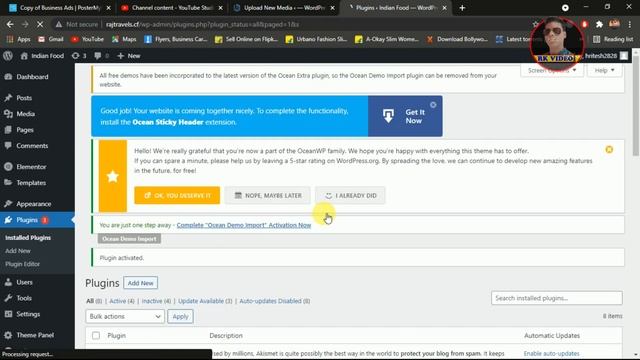Image resolution: width=640 pixels, height=360 pixels.
Task: Open Flyers, Business Car... bookmark
Action: click(176, 39)
